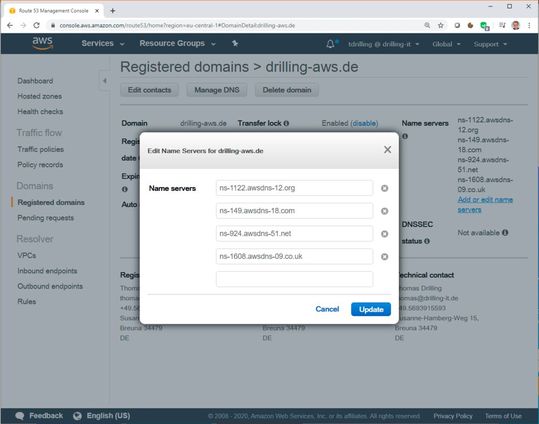Click the Manage DNS button
Image resolution: width=539 pixels, height=424 pixels.
pyautogui.click(x=217, y=90)
